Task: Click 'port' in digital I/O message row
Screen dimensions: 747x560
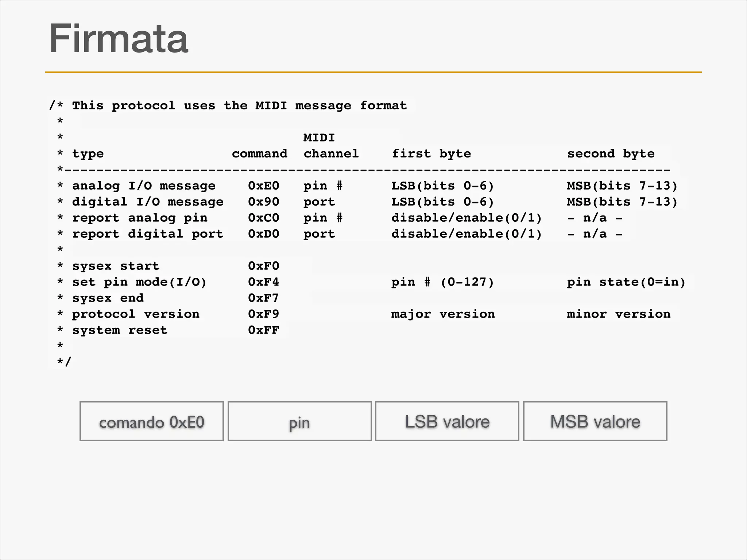Action: [x=319, y=202]
